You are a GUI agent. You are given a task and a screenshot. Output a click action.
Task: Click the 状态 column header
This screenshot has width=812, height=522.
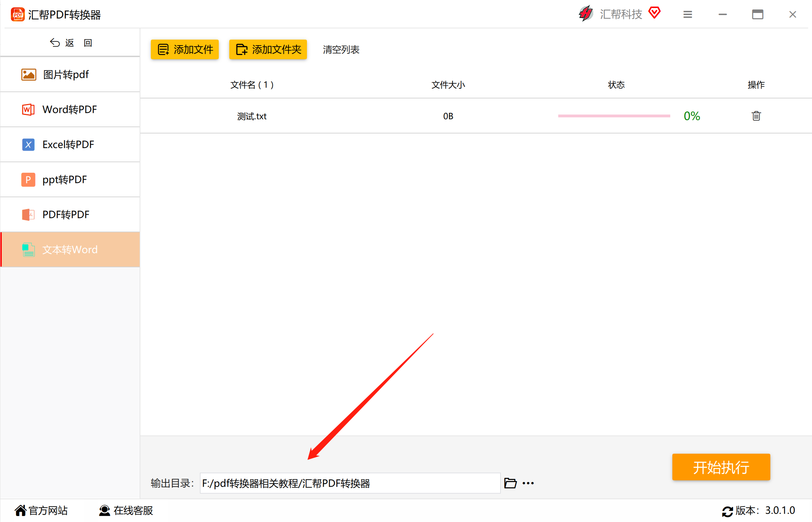[x=616, y=85]
